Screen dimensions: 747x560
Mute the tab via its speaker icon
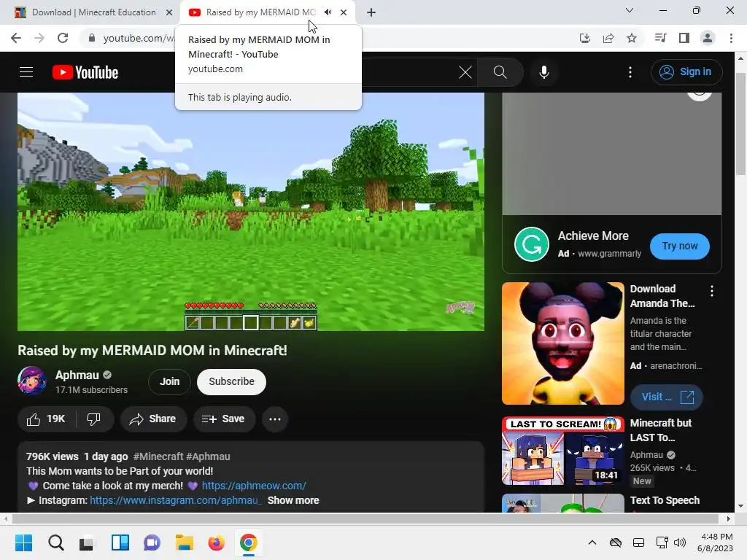coord(328,12)
